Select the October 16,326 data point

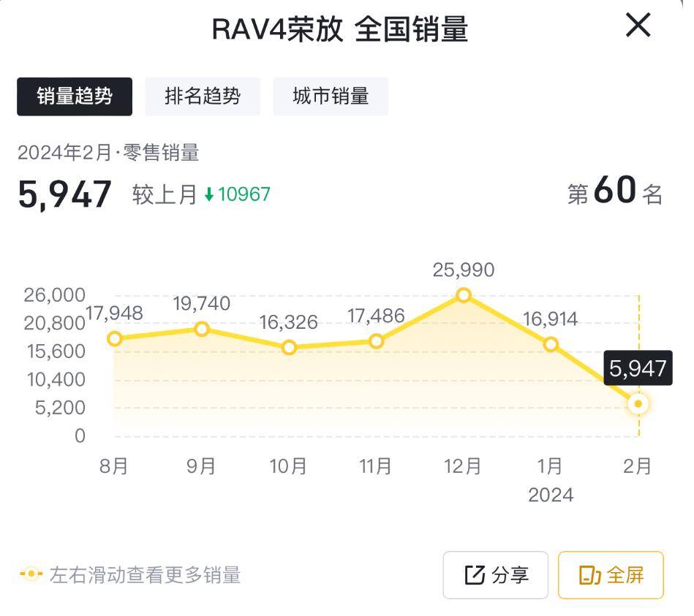(x=289, y=348)
